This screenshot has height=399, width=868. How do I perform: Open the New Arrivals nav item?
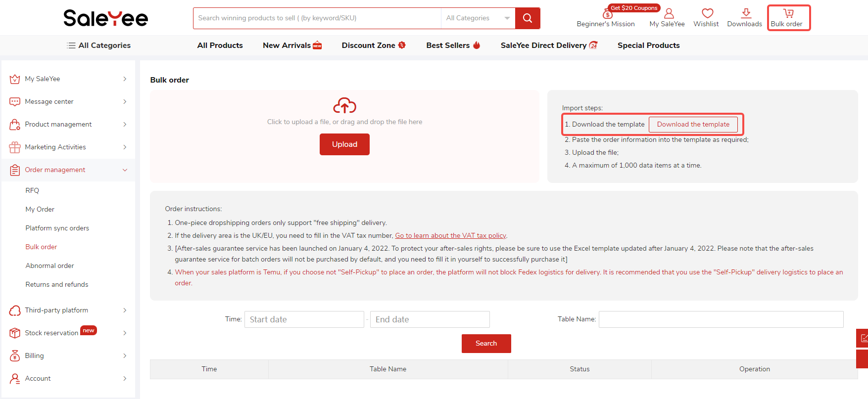[287, 45]
